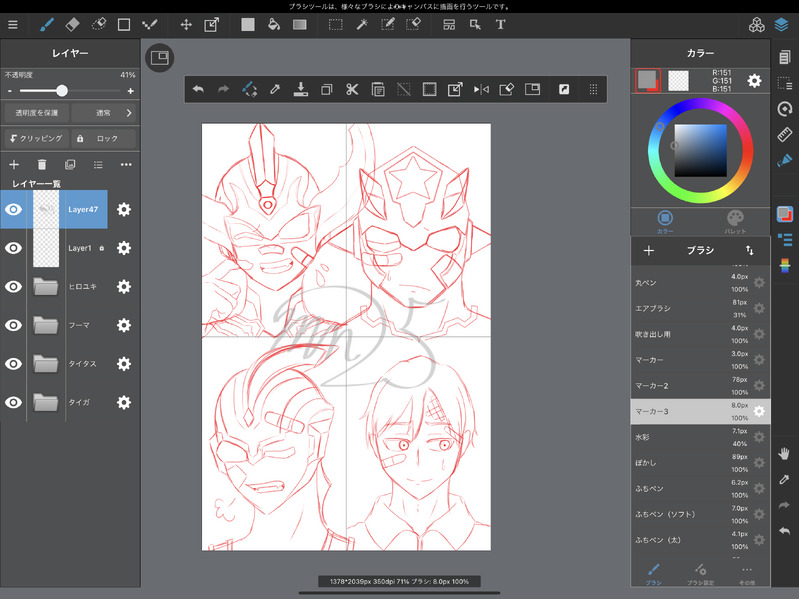Click the Flip horizontal icon
The height and width of the screenshot is (599, 799).
click(481, 90)
